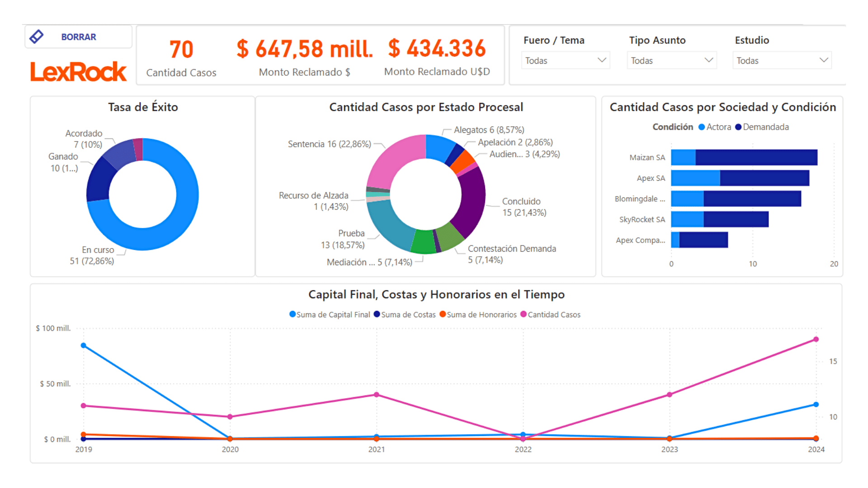Click the LexRock logo
Screen dimensions: 868x488
(78, 72)
